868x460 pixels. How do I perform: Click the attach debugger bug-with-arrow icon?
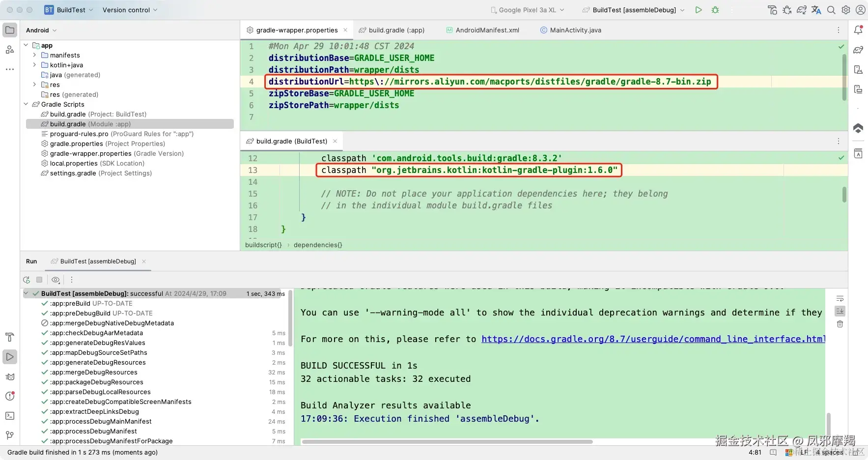[787, 10]
